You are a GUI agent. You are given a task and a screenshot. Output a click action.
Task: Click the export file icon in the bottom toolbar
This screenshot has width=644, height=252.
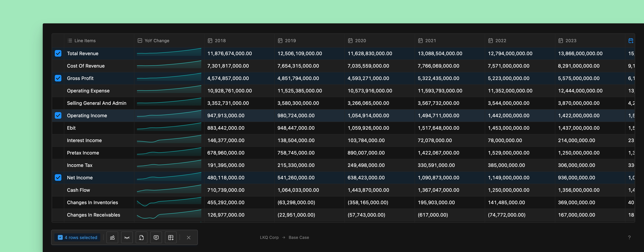tap(141, 237)
